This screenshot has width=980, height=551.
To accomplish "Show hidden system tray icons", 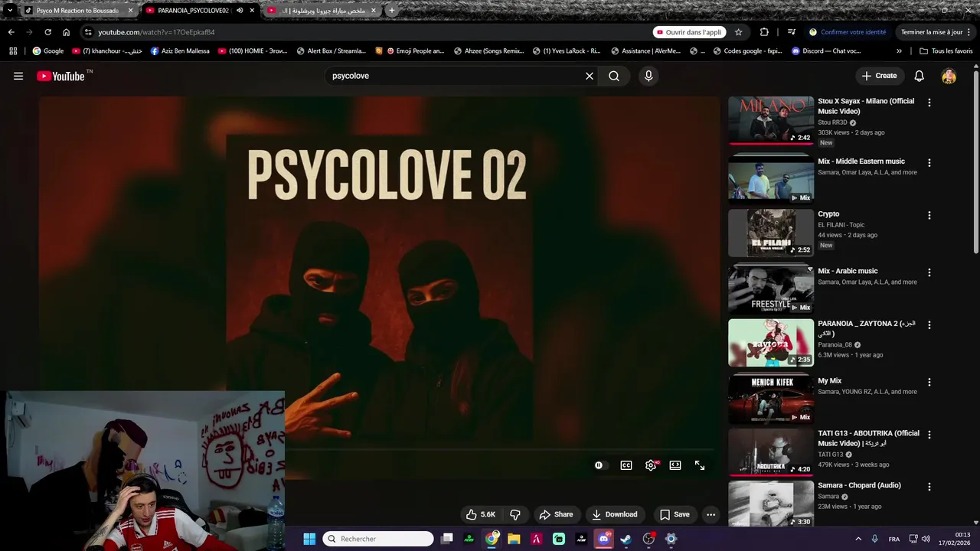I will pyautogui.click(x=857, y=539).
